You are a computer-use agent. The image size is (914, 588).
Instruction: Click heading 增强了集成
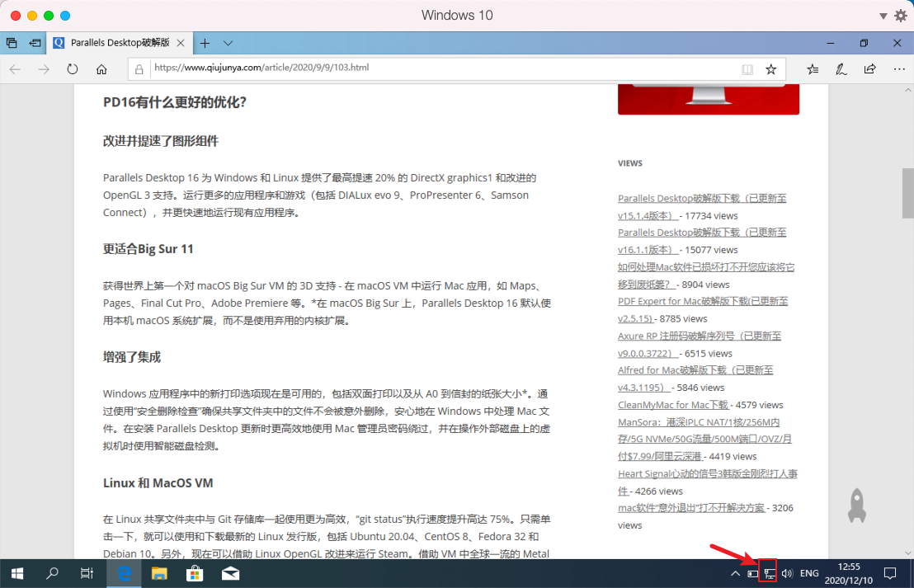click(x=132, y=357)
